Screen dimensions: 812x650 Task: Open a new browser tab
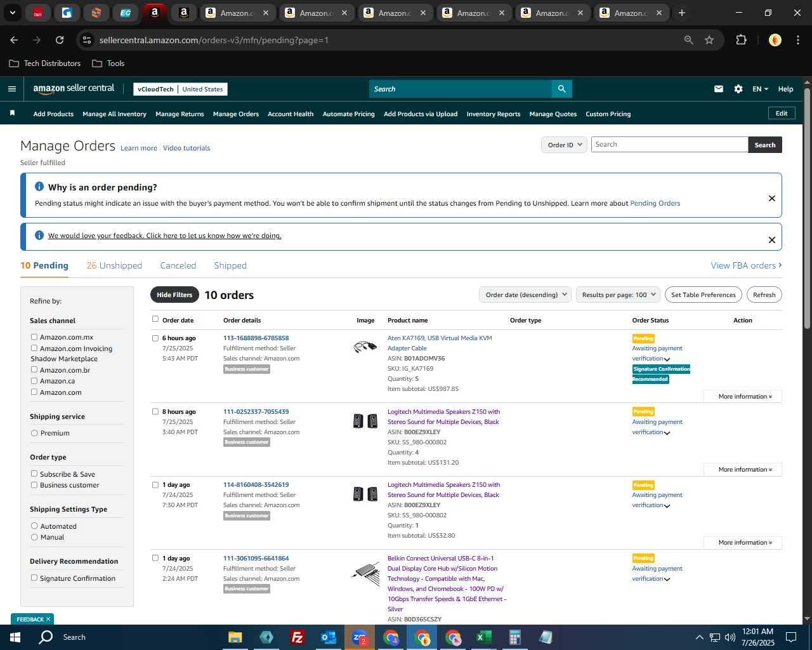[682, 13]
